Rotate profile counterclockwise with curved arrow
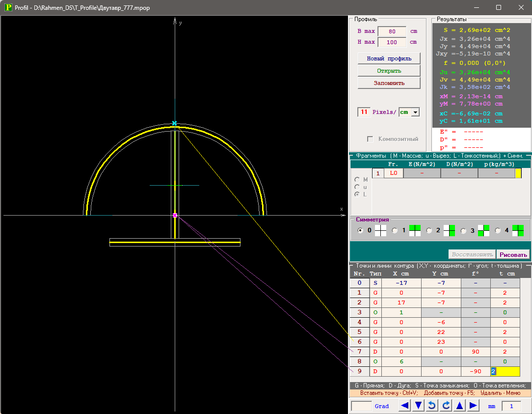 coord(432,406)
